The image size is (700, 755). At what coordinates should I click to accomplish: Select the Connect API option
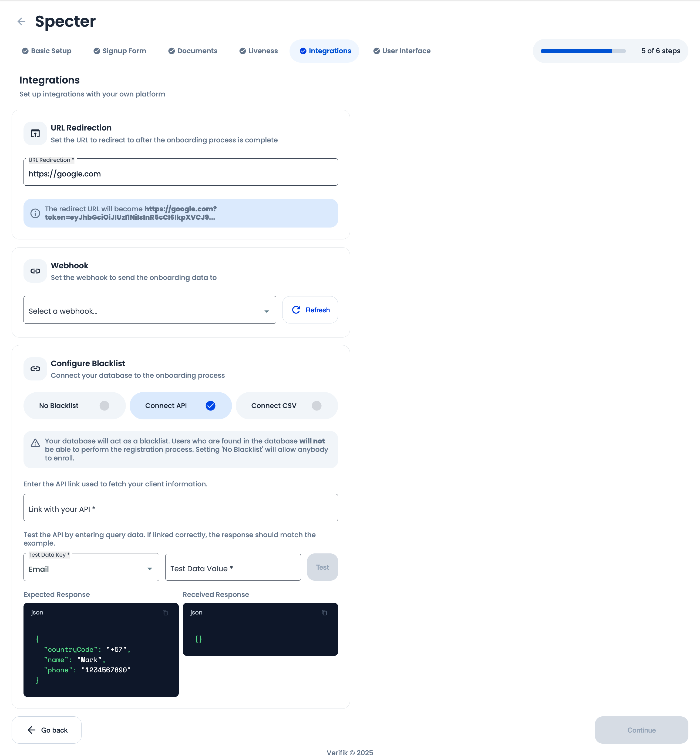point(180,406)
